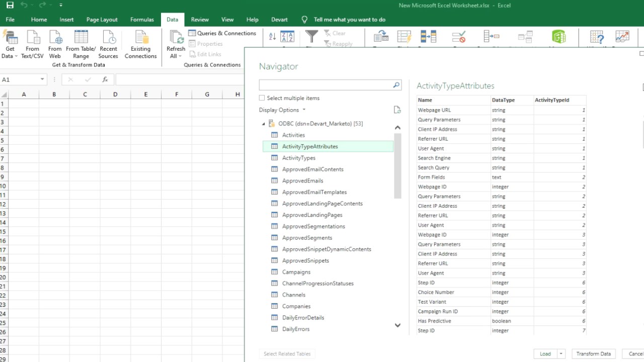Viewport: 644px width, 362px height.
Task: Click the What-If Analysis icon
Action: pos(597,37)
